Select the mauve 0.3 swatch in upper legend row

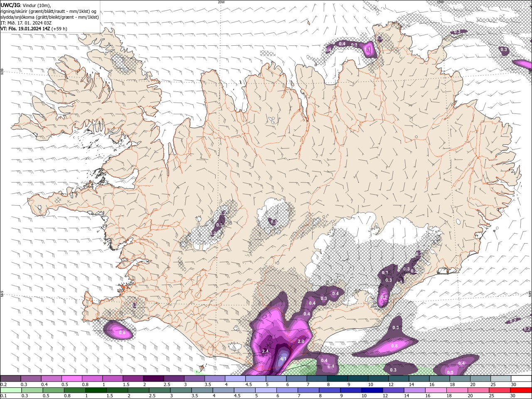tap(31, 379)
